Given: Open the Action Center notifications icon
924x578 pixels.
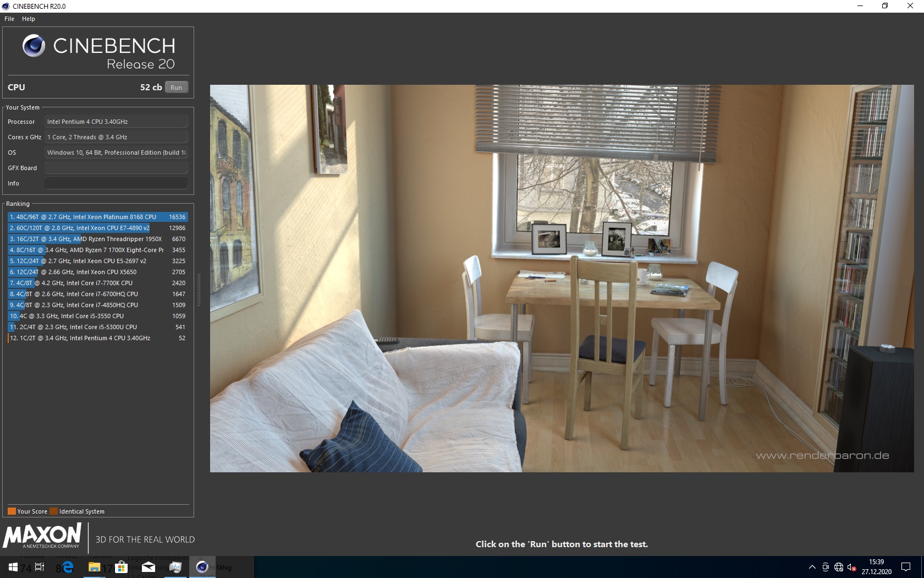Looking at the screenshot, I should point(906,567).
